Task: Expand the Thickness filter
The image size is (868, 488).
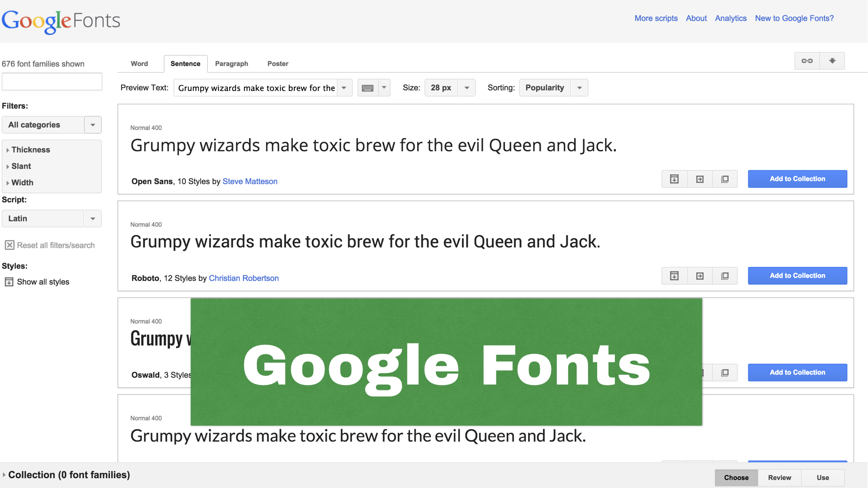Action: point(30,150)
